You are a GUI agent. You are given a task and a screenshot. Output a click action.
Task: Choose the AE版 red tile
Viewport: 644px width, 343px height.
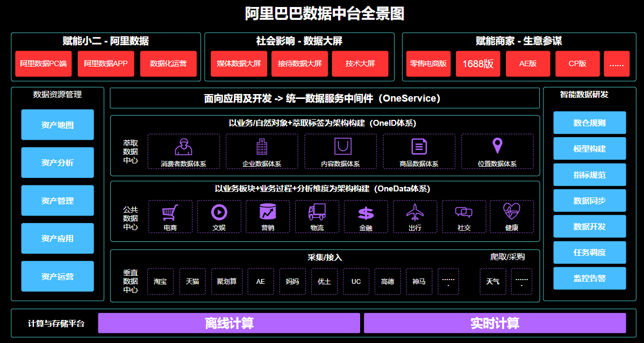click(528, 63)
